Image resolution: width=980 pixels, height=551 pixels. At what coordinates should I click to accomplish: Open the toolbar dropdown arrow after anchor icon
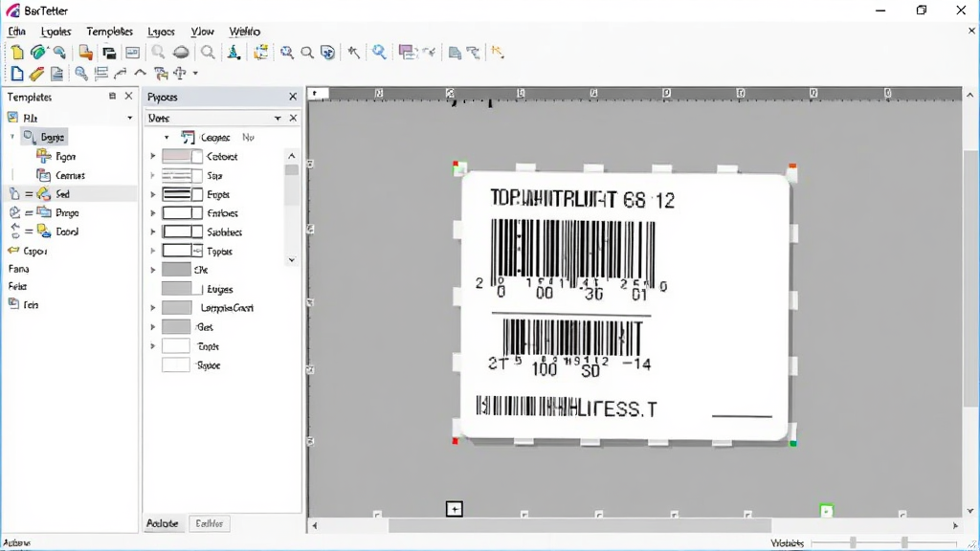coord(195,74)
